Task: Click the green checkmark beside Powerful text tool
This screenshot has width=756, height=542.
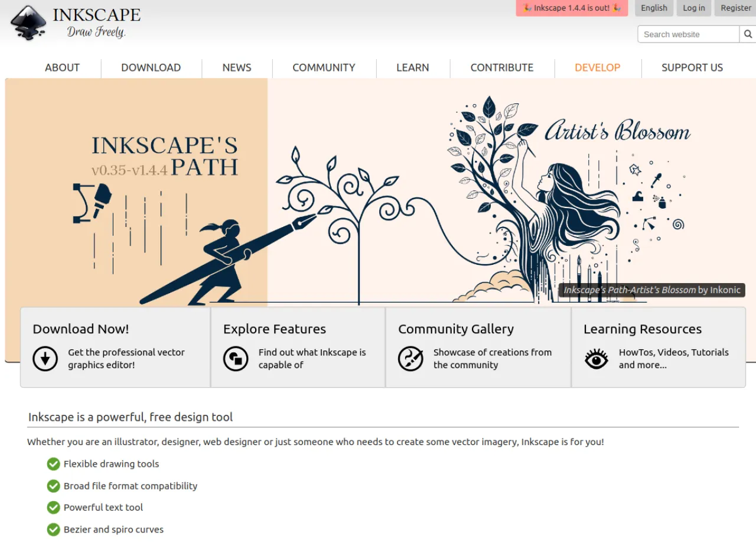Action: pyautogui.click(x=54, y=507)
